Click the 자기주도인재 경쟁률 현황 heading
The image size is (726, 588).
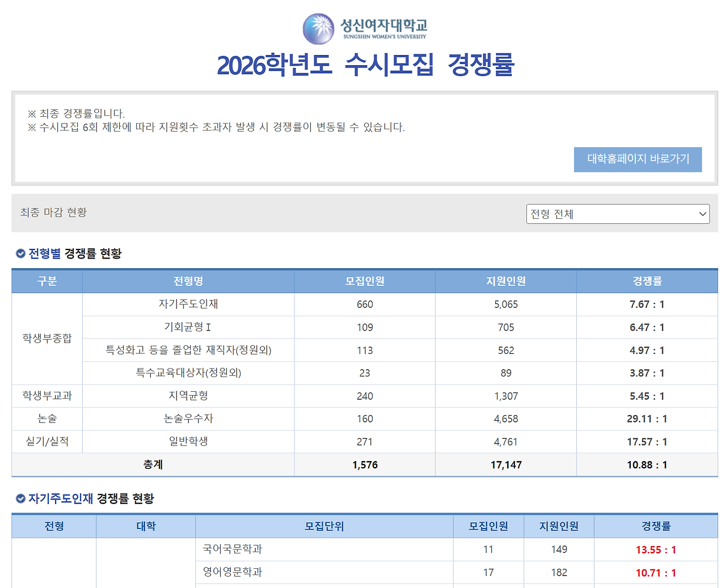(x=91, y=498)
